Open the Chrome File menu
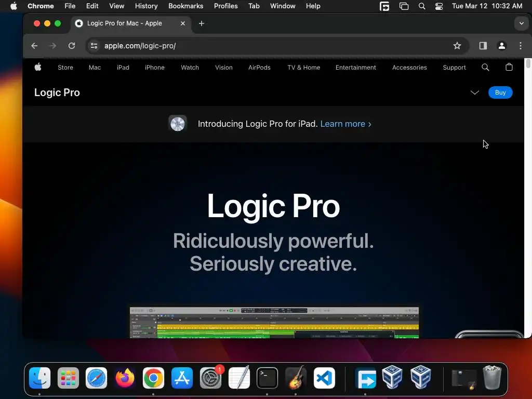 pyautogui.click(x=70, y=6)
